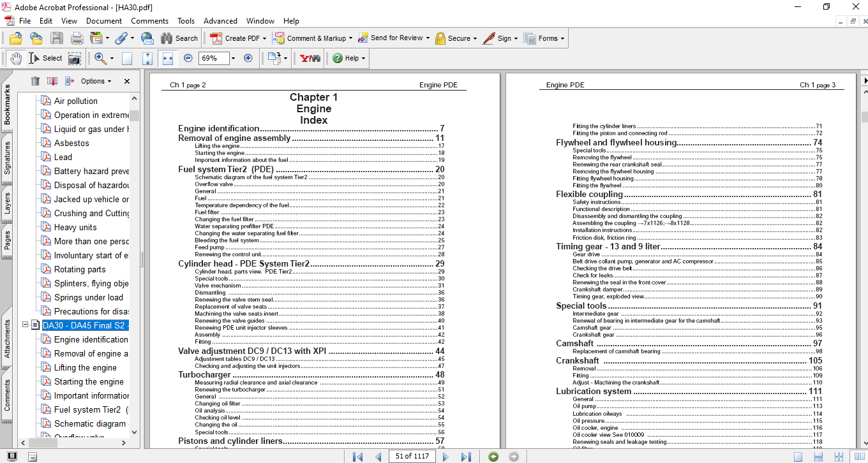Click the Snapshot camera tool
Screen dimensions: 868x463
[75, 59]
